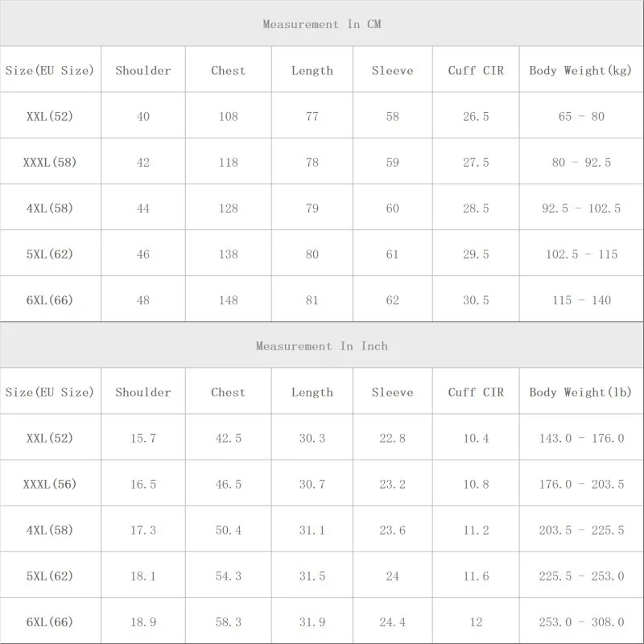The width and height of the screenshot is (644, 644).
Task: Click the 148 chest measurement for 6XL
Action: coord(228,300)
